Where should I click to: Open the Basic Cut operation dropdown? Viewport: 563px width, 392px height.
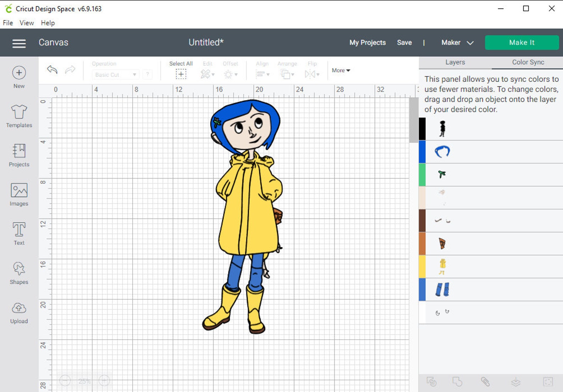(x=115, y=75)
